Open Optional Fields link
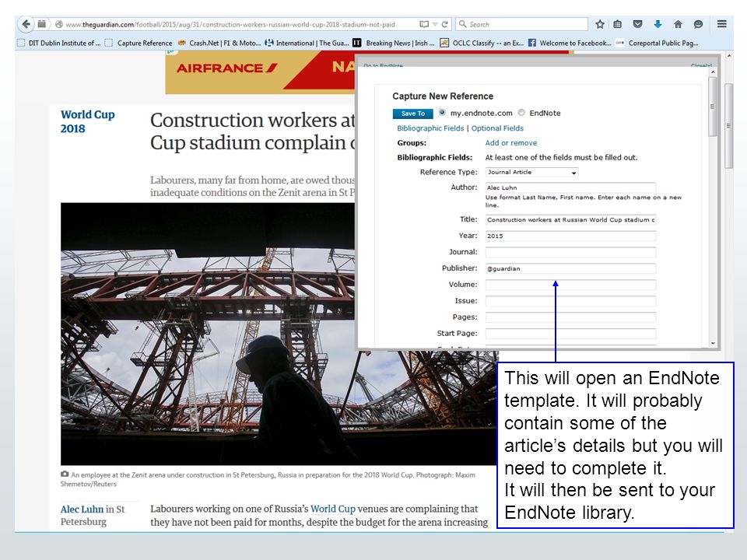 coord(497,128)
